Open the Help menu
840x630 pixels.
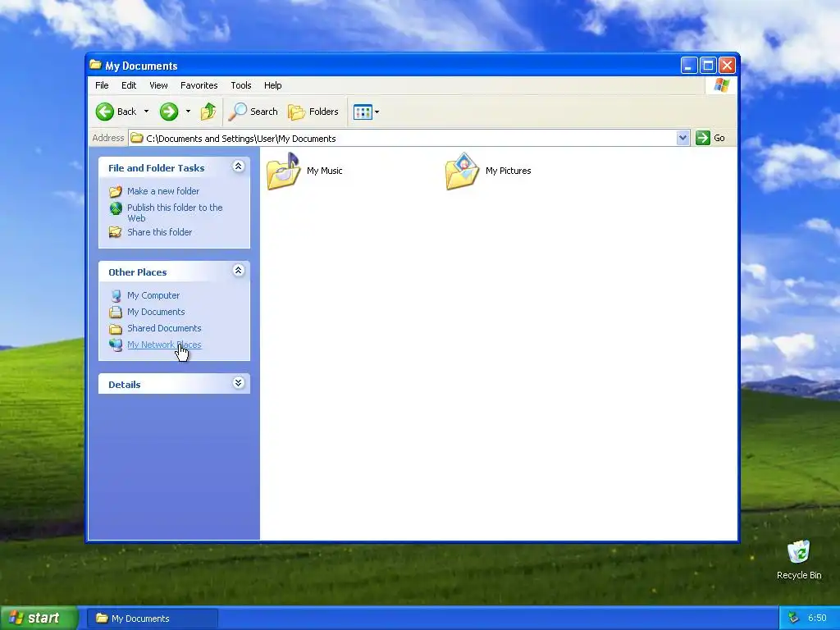pos(272,85)
